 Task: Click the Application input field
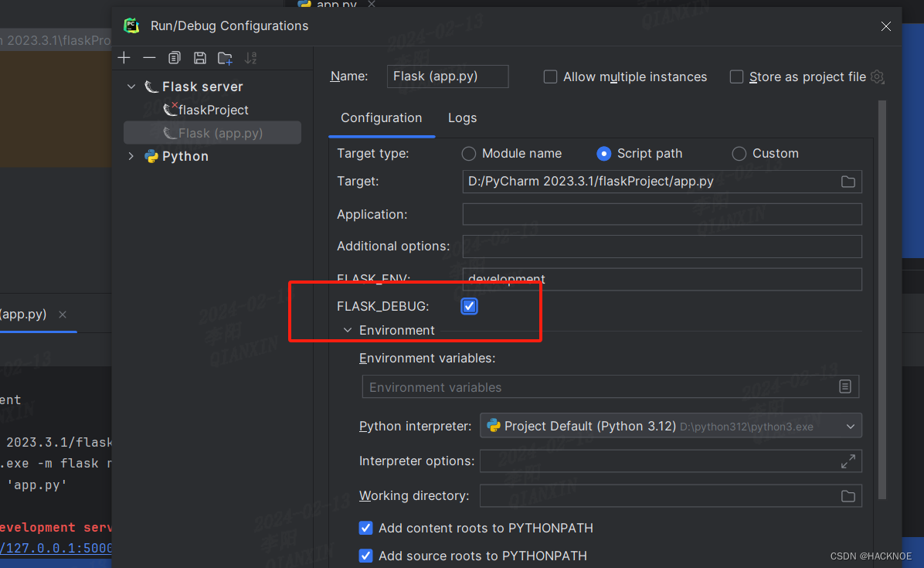(x=662, y=215)
